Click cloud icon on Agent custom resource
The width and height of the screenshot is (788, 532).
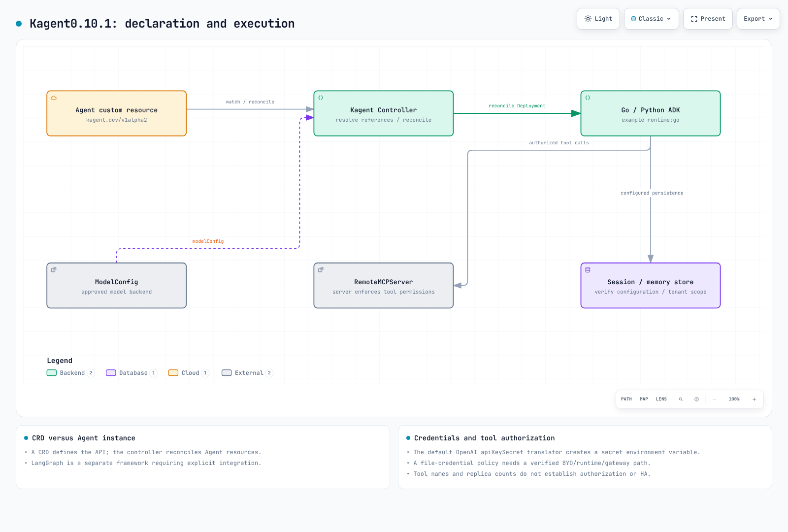tap(54, 98)
